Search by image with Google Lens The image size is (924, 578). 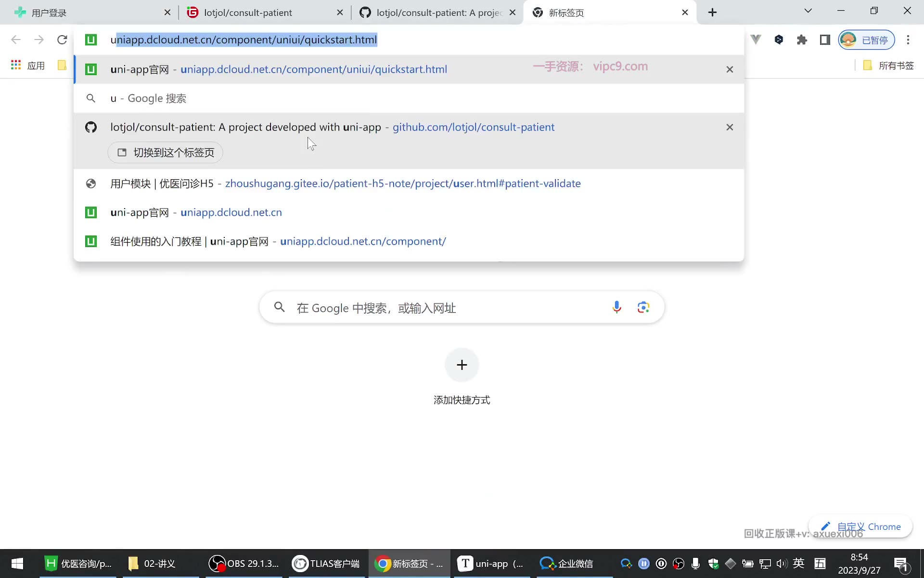click(643, 307)
